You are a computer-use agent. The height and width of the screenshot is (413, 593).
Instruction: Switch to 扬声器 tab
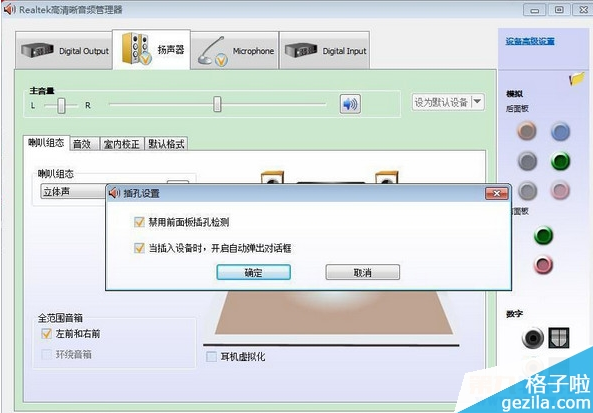pos(151,50)
